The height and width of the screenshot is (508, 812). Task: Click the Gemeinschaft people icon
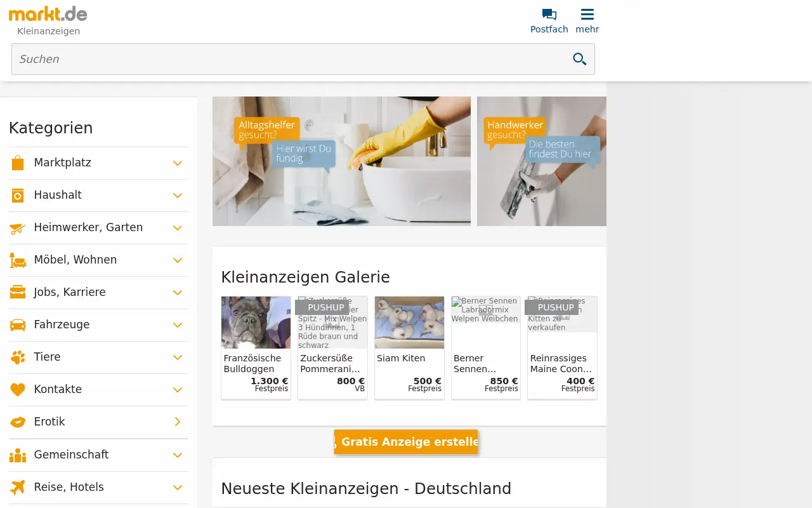pyautogui.click(x=18, y=455)
